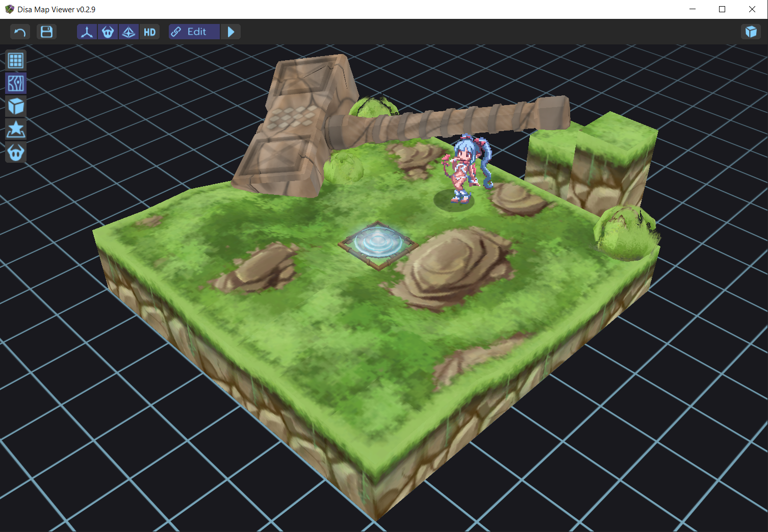
Task: Select the prinny characters sidebar icon
Action: click(16, 152)
